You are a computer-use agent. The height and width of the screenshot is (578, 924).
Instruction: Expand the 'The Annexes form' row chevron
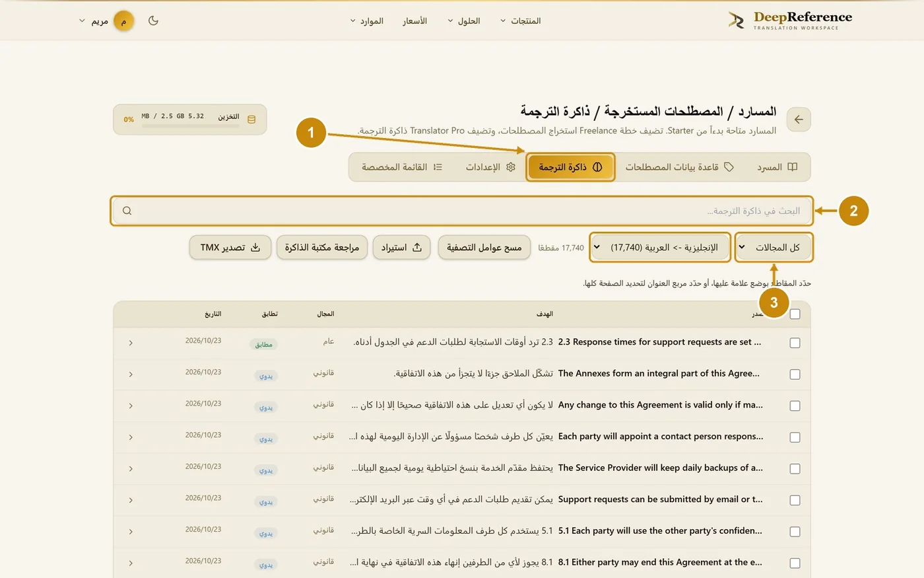click(131, 375)
